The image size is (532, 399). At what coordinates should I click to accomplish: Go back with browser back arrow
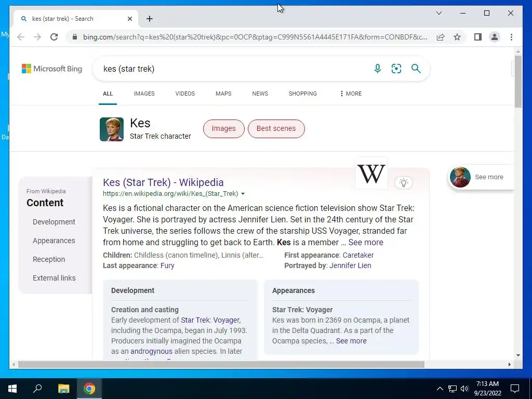click(21, 37)
